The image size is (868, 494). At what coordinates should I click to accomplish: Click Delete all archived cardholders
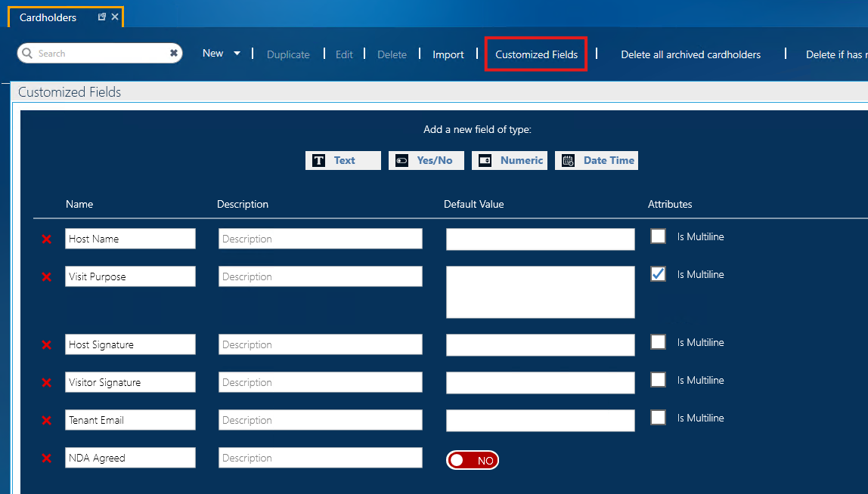point(690,54)
